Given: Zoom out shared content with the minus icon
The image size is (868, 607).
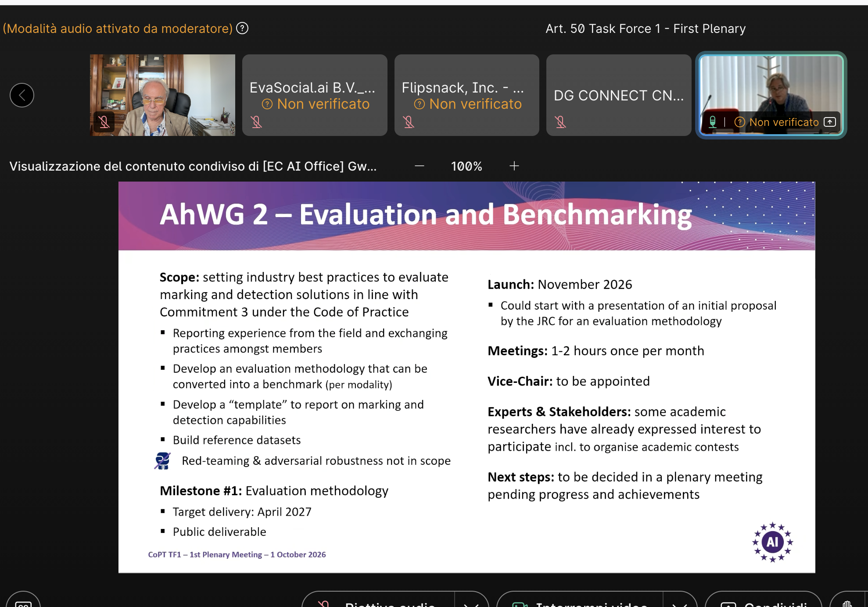Looking at the screenshot, I should coord(420,166).
